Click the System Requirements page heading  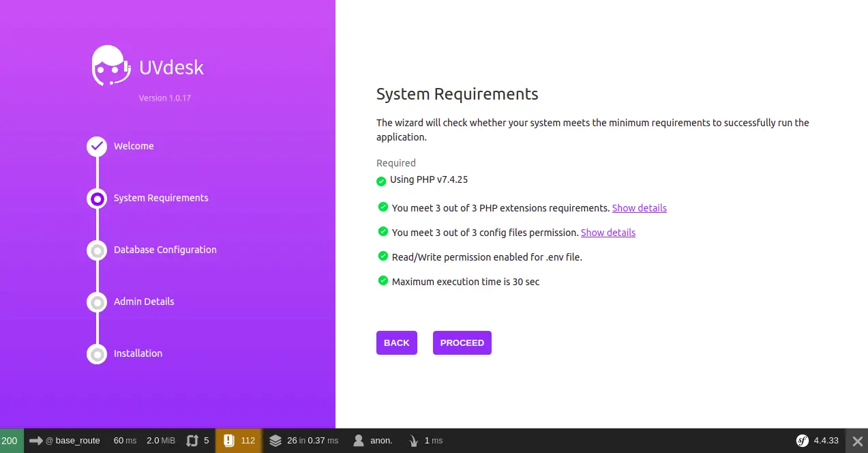(x=458, y=94)
